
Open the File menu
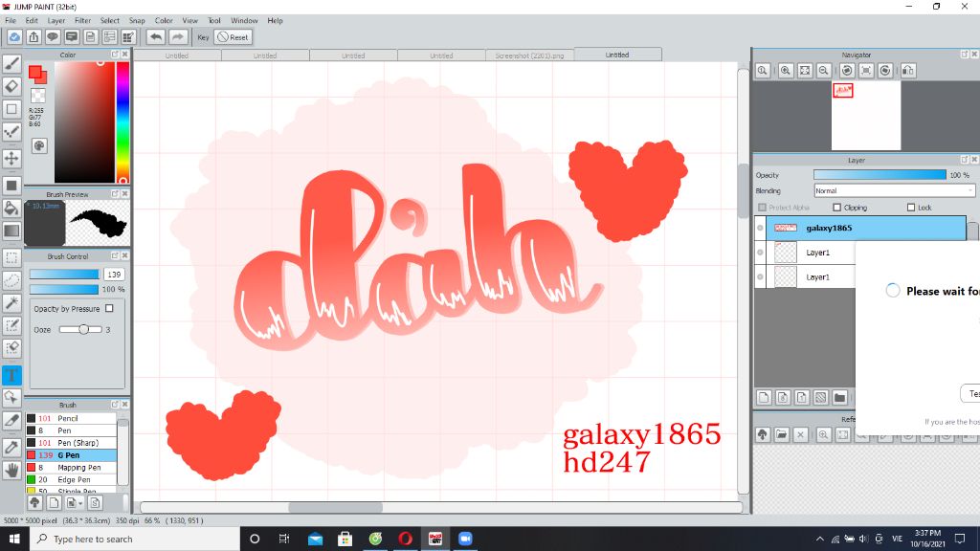tap(11, 21)
